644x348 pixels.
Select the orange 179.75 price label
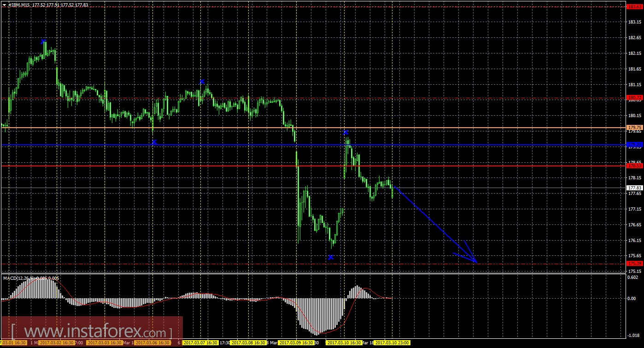(x=634, y=127)
